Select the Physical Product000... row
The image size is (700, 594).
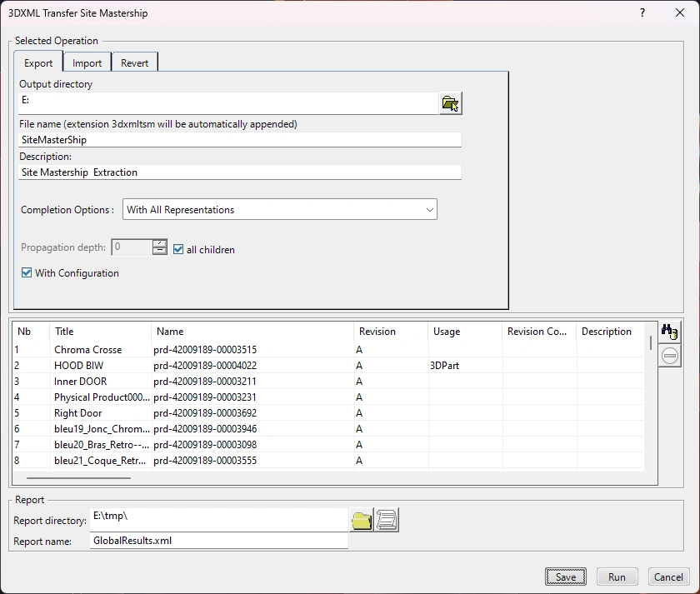[328, 397]
